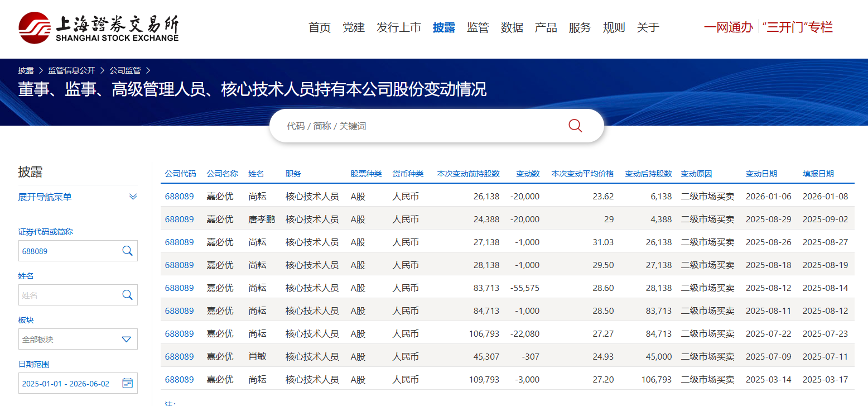Click the average price 31.03 cell

603,242
